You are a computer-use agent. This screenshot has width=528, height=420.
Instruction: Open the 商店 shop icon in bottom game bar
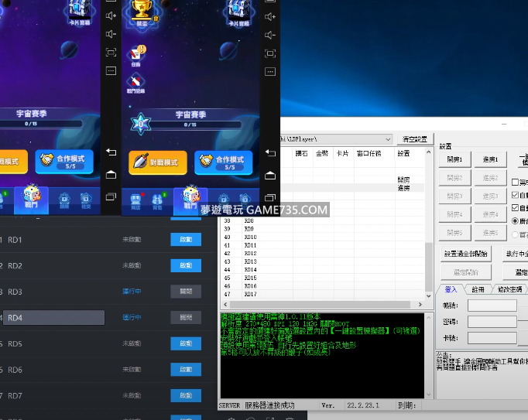[x=136, y=200]
